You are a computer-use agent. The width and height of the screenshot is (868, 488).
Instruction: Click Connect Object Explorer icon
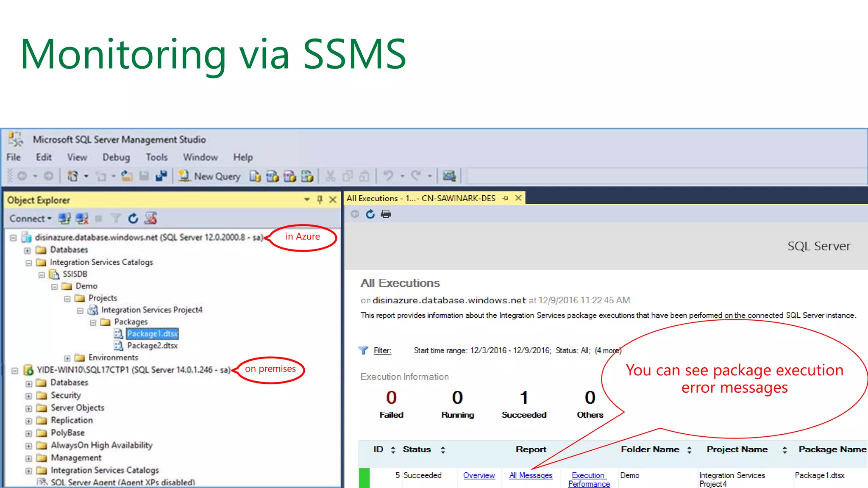coord(64,219)
